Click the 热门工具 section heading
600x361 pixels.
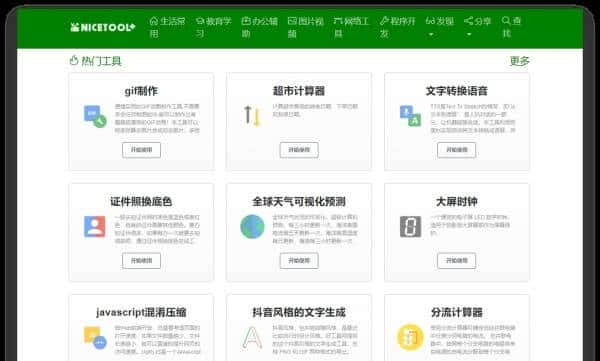click(x=101, y=61)
